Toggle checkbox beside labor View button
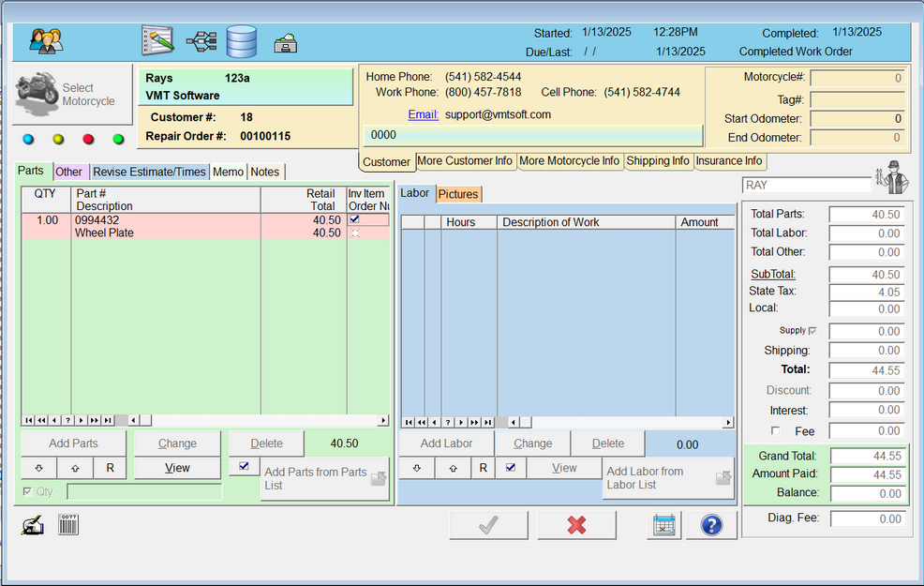This screenshot has width=924, height=586. [511, 468]
